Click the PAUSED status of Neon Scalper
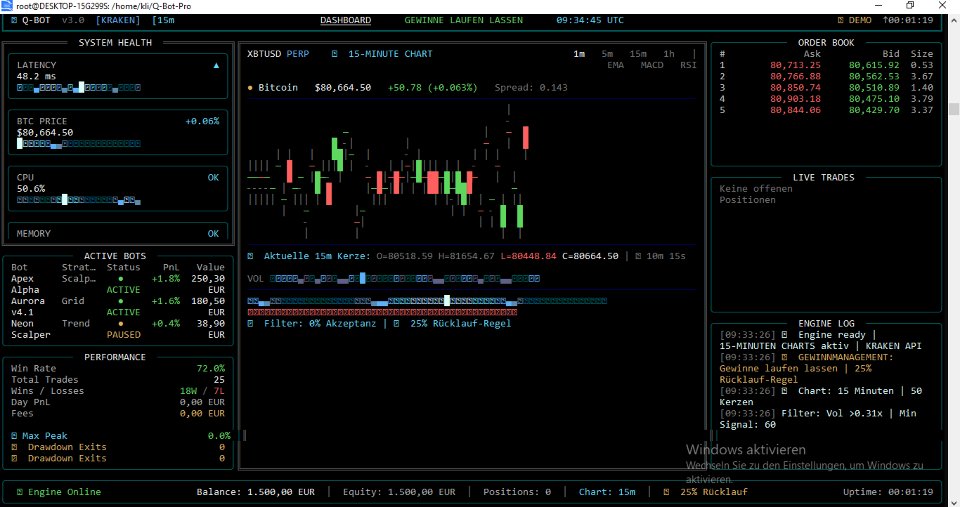Screen dimensions: 960x507 (124, 335)
